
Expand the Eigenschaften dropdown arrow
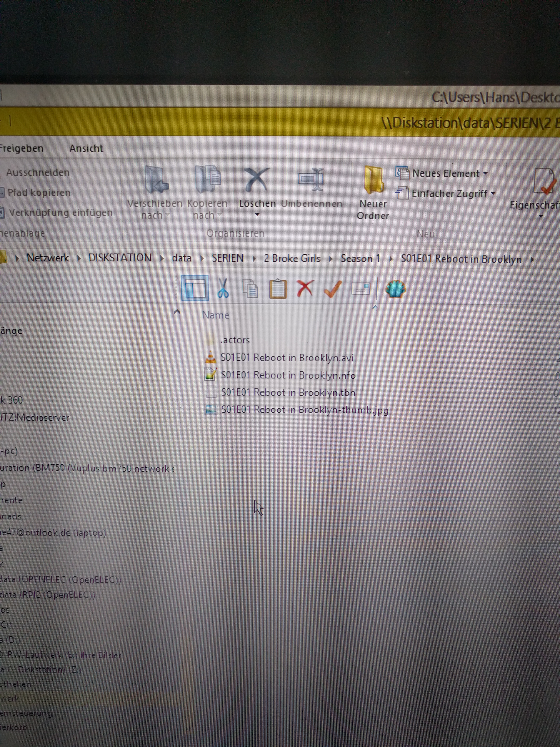[541, 216]
